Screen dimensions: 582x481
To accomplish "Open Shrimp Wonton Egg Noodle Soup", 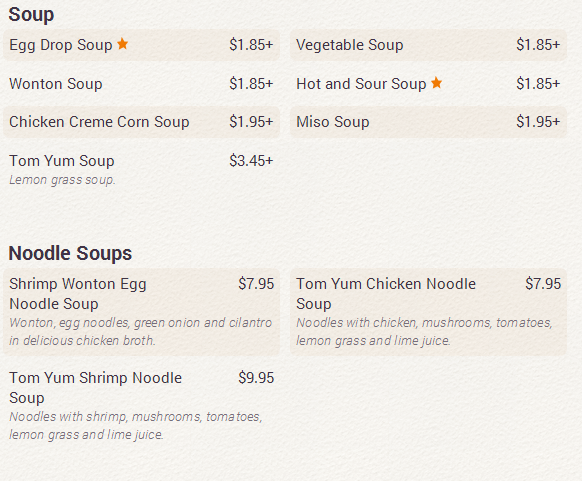I will pos(141,312).
